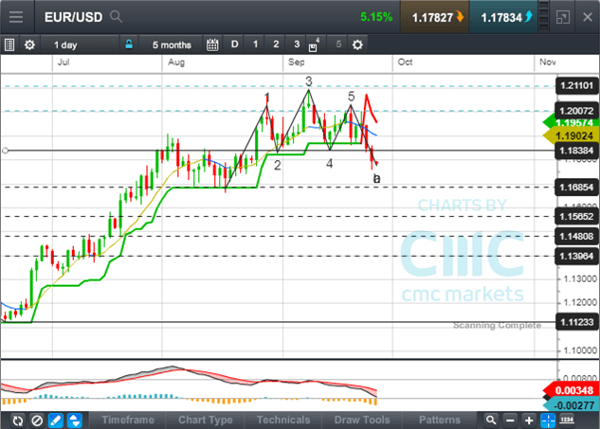Pop out the chart window
Image resolution: width=600 pixels, height=429 pixels.
pos(563,17)
